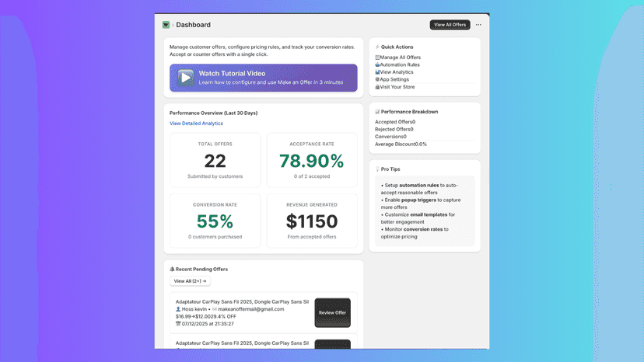Click the first Adaptateur CarPlay offer title

(242, 301)
